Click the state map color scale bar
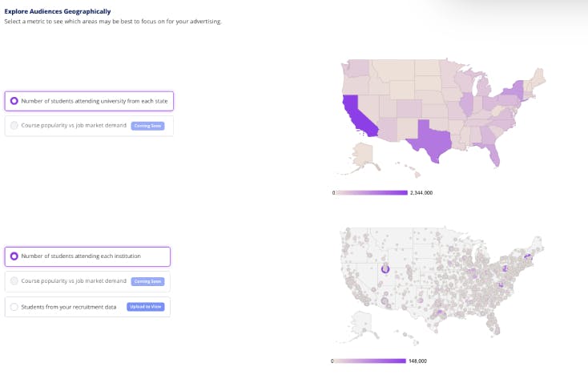This screenshot has width=588, height=375. pos(372,193)
